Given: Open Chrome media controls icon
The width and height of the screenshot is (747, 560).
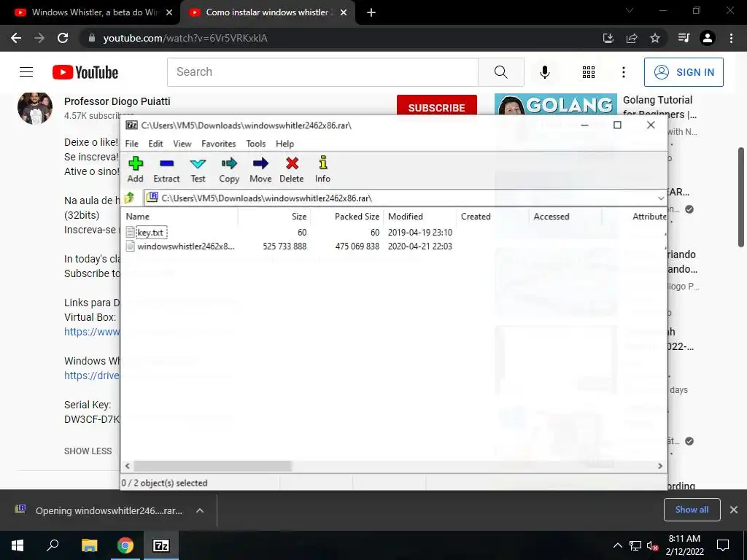Looking at the screenshot, I should 684,38.
